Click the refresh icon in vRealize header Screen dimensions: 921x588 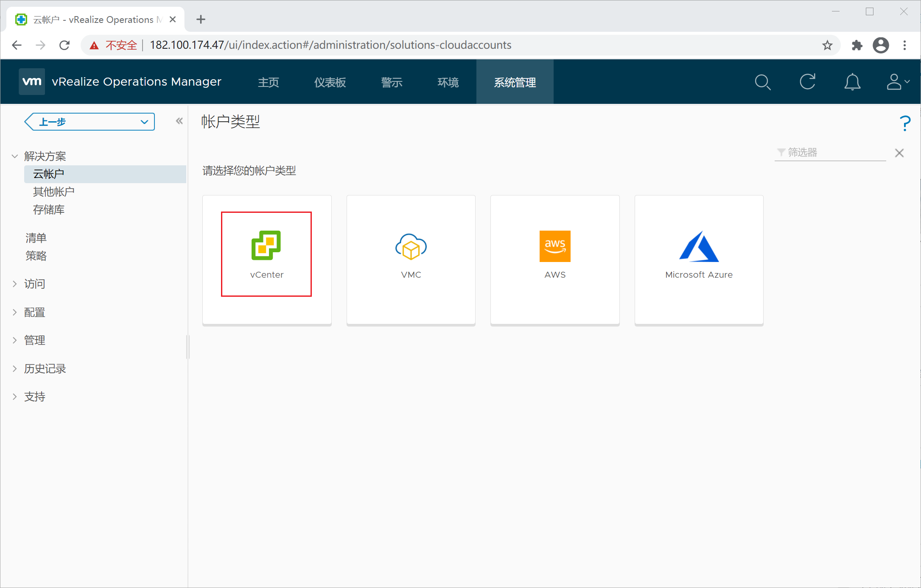(807, 82)
